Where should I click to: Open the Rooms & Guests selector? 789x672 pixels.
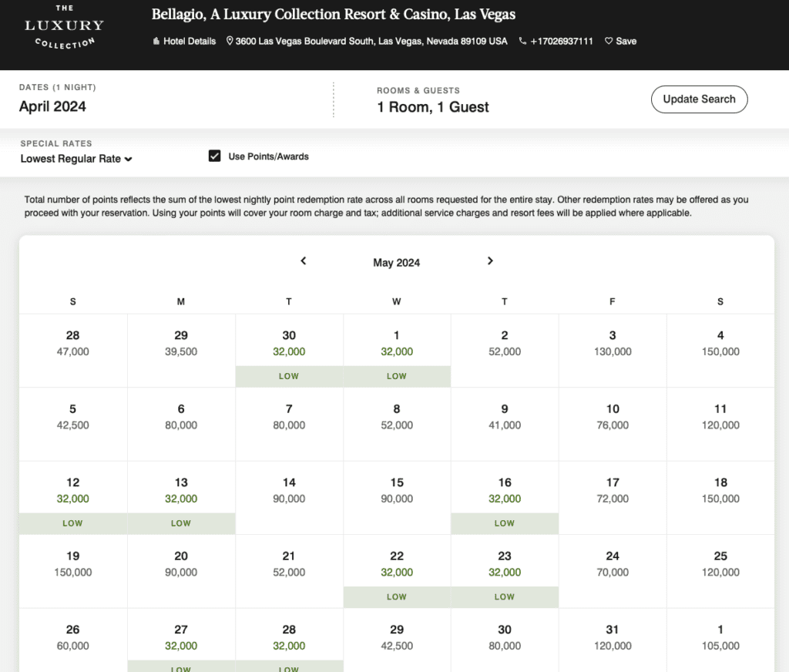(432, 107)
